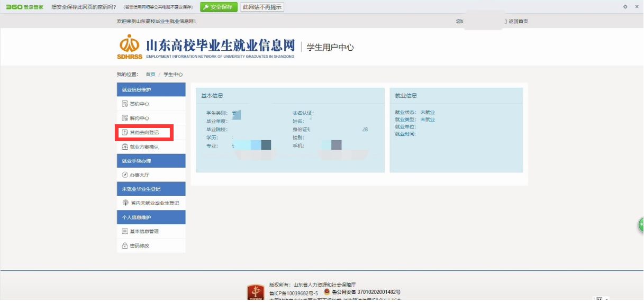Click the 就业方案确认 sidebar icon

125,147
